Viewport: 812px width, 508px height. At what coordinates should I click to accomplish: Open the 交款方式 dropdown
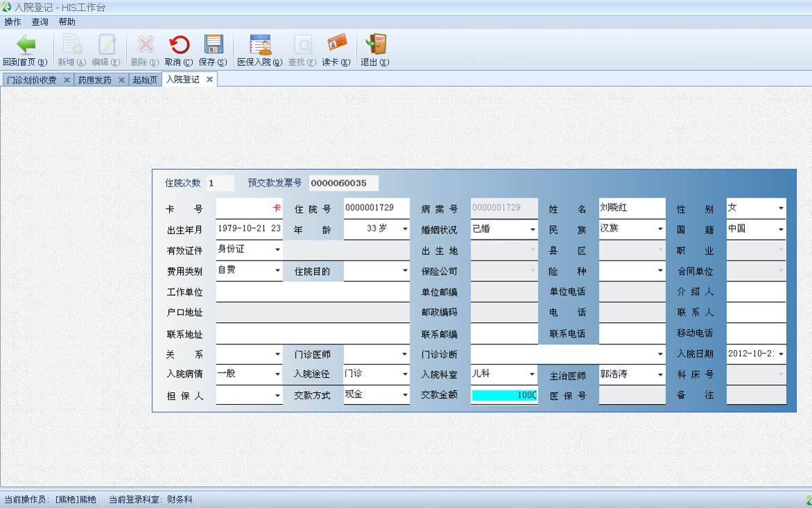pyautogui.click(x=405, y=395)
